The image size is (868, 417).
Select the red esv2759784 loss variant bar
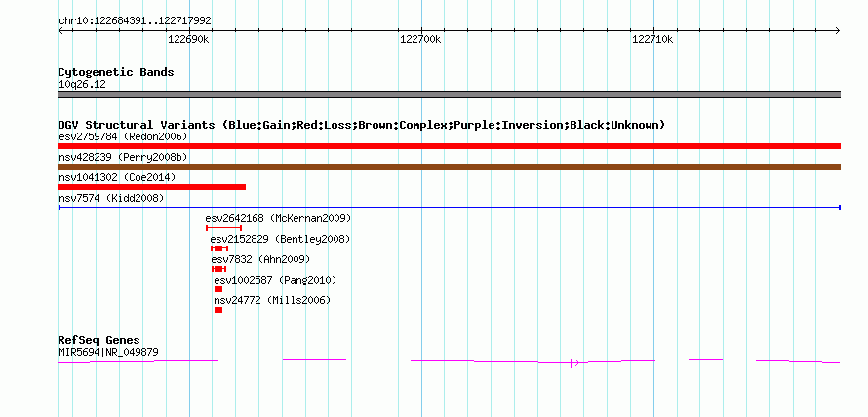(x=449, y=146)
